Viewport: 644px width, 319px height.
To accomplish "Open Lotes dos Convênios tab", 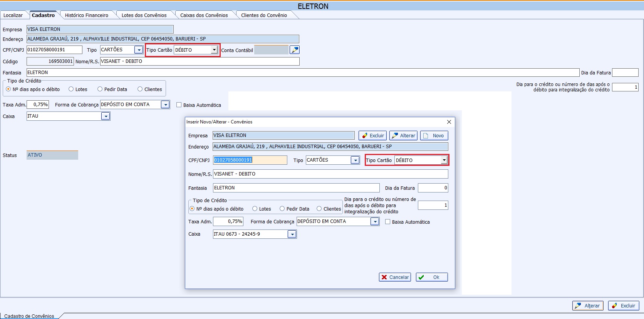I will point(144,15).
